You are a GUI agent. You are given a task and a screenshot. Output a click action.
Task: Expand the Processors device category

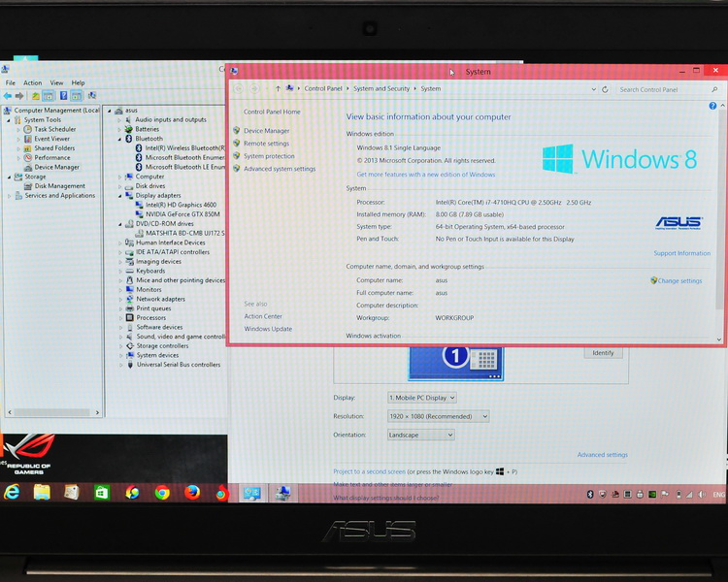(x=120, y=318)
